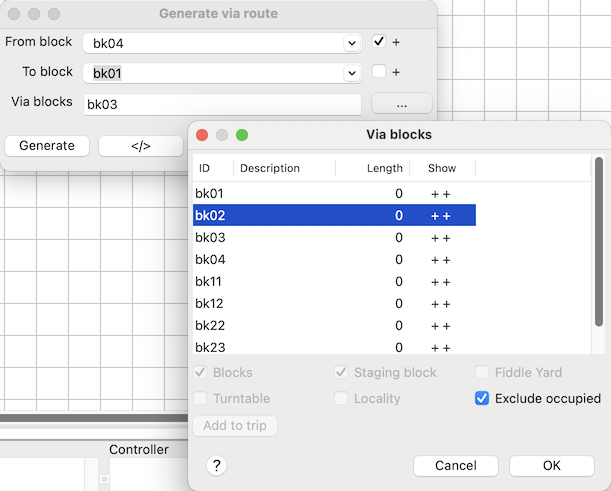611x491 pixels.
Task: Enable the To block plus checkbox
Action: pyautogui.click(x=379, y=72)
